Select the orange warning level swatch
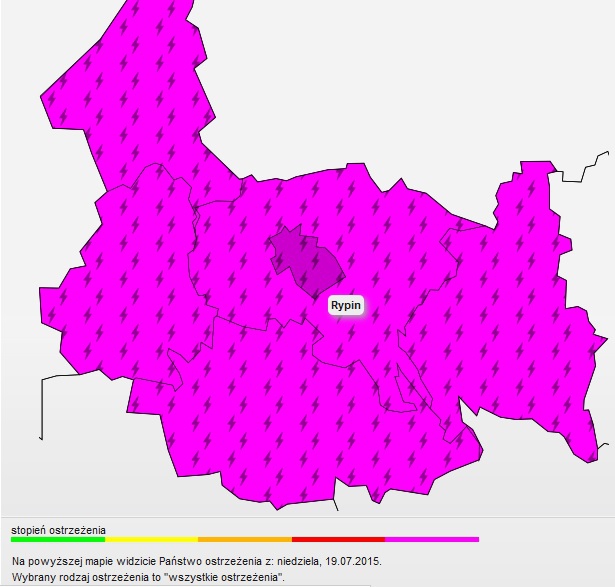615x587 pixels. pyautogui.click(x=245, y=540)
